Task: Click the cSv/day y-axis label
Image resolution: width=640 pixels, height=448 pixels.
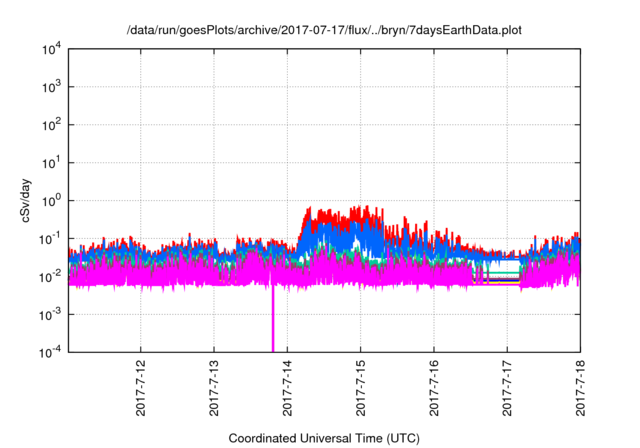Action: 25,200
